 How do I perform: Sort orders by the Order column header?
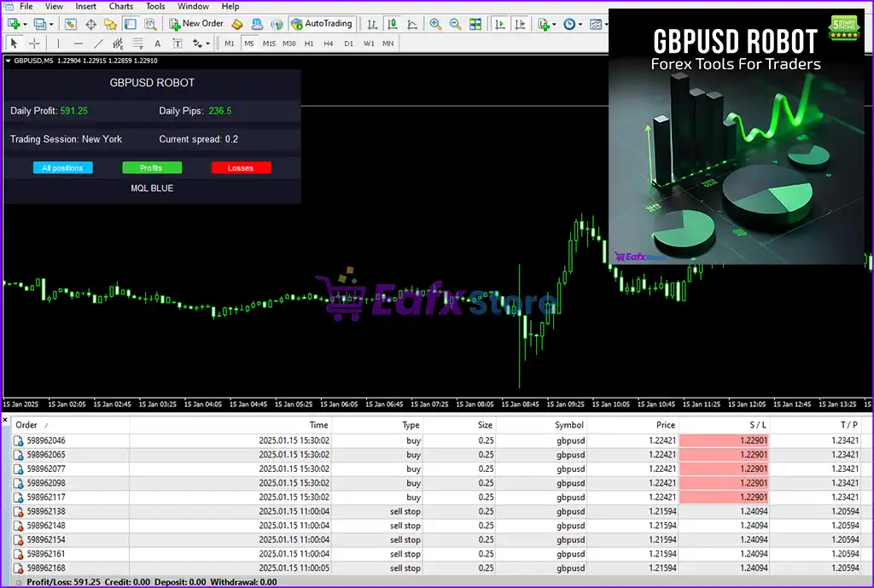(x=26, y=424)
